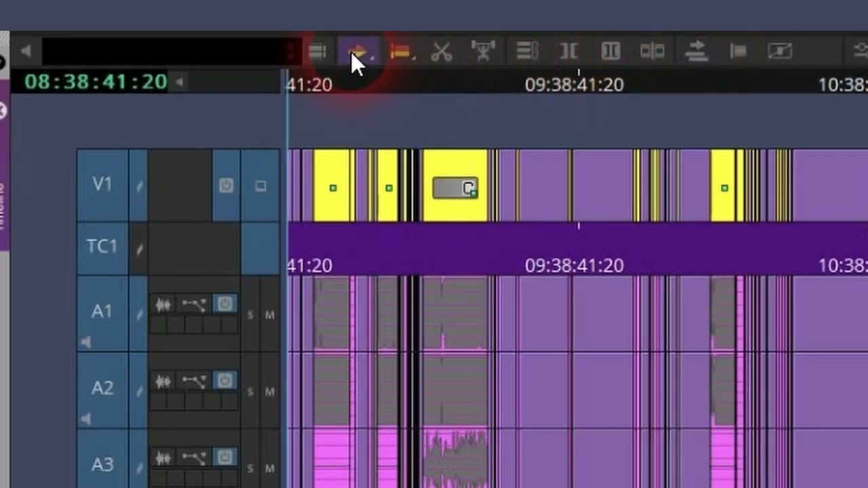
Task: Toggle the V1 track power button
Action: click(226, 185)
